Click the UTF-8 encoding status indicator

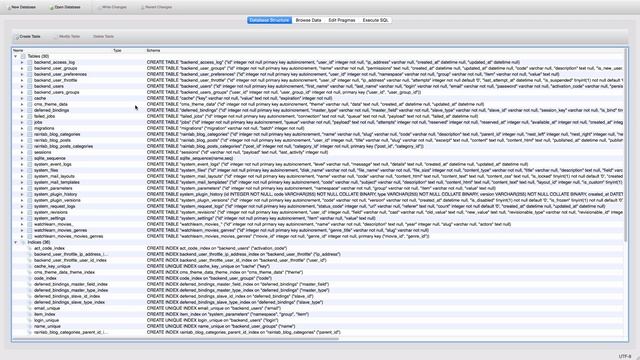[x=625, y=356]
